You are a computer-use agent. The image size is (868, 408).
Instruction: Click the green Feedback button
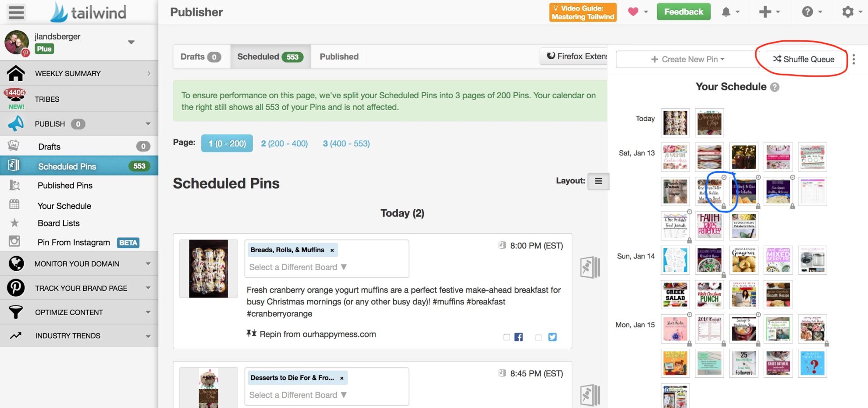point(683,12)
